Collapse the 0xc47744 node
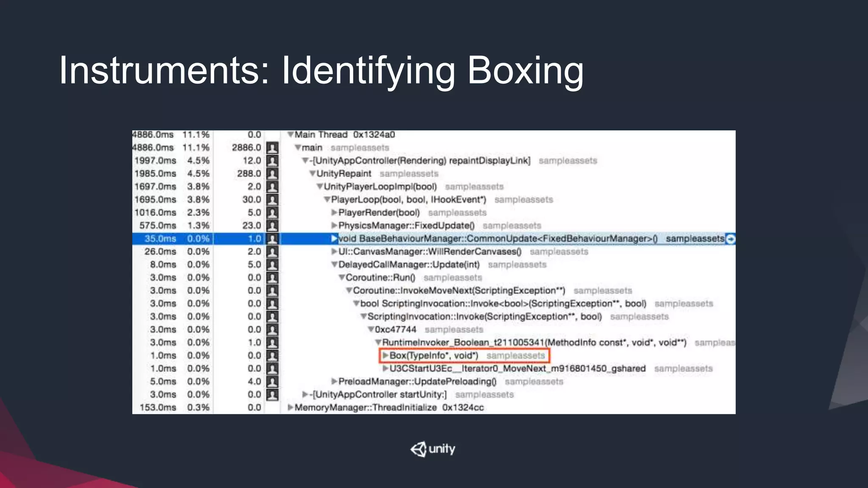This screenshot has width=868, height=488. coord(371,330)
